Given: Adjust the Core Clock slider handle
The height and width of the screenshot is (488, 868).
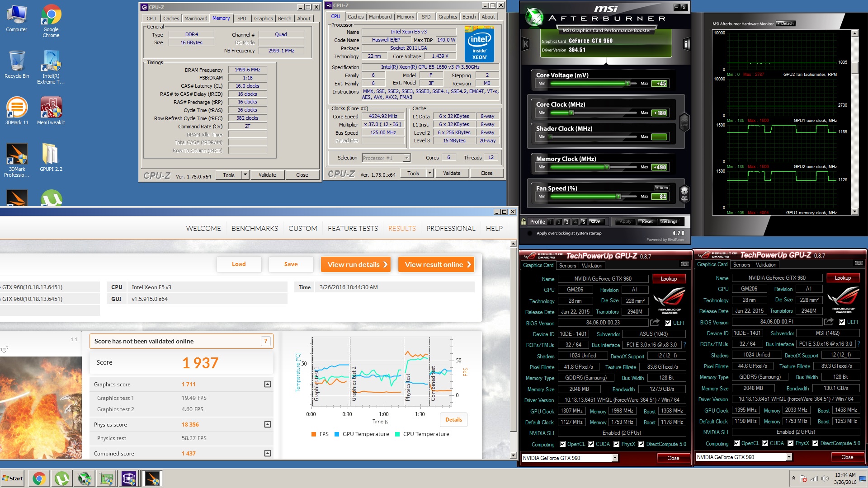Looking at the screenshot, I should click(571, 113).
